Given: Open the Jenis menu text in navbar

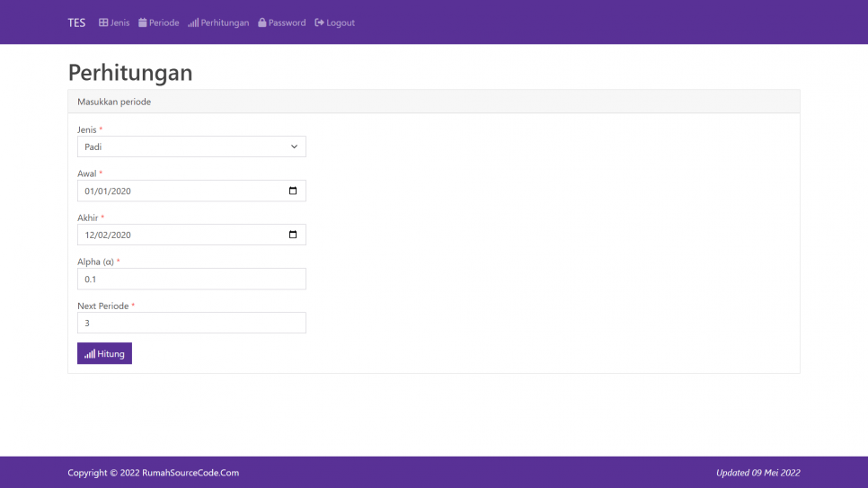Looking at the screenshot, I should pos(120,22).
